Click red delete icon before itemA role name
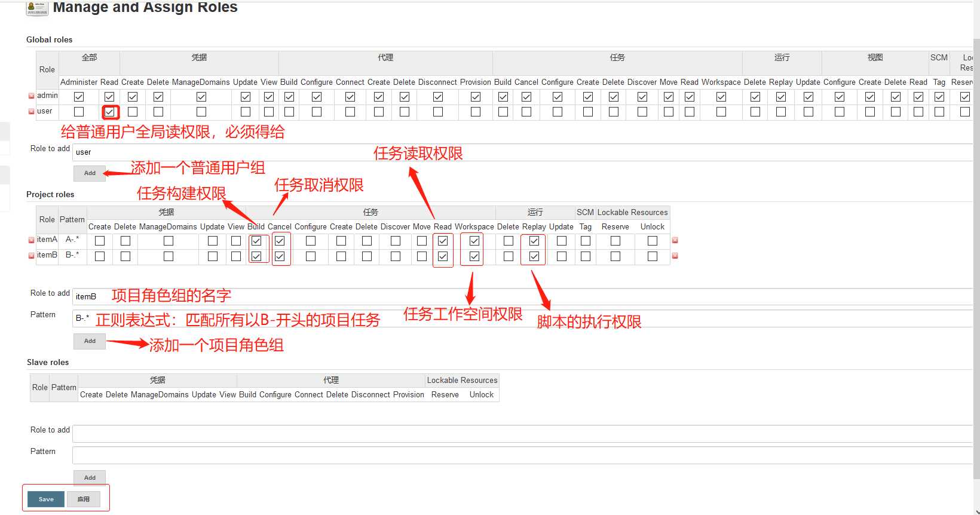Image resolution: width=980 pixels, height=515 pixels. [32, 240]
